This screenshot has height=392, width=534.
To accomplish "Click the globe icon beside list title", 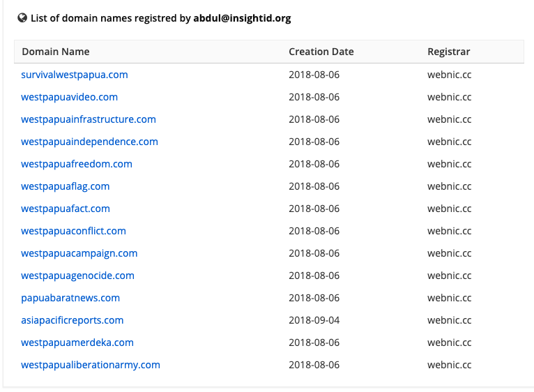I will click(x=22, y=17).
